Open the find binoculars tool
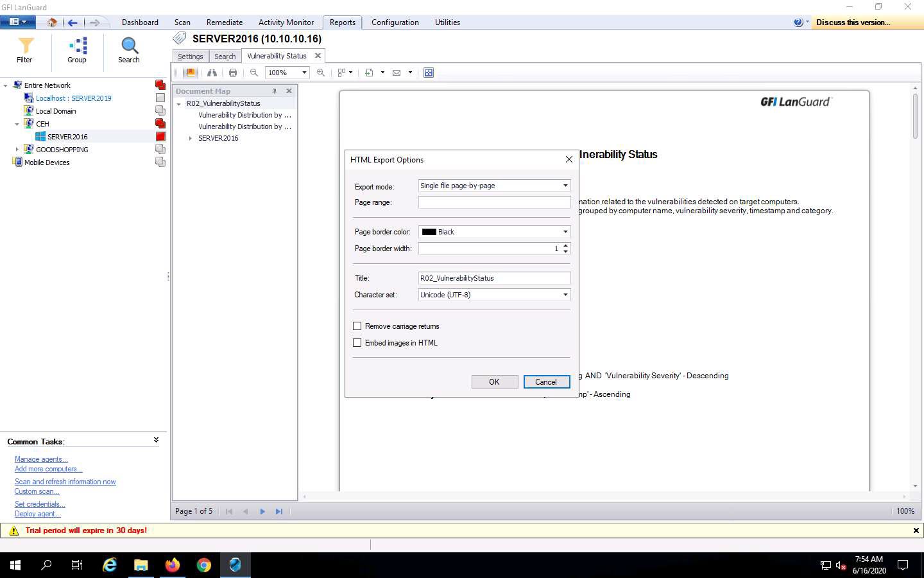The width and height of the screenshot is (924, 578). [x=212, y=73]
